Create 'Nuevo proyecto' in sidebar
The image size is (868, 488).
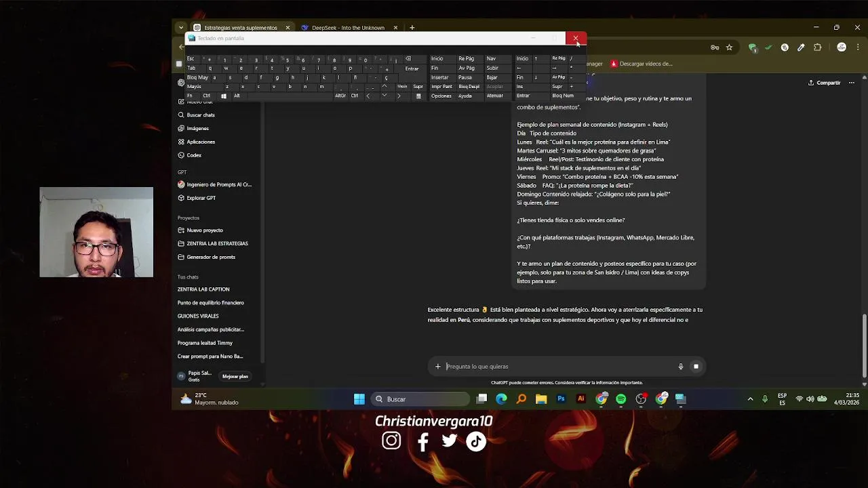point(204,230)
